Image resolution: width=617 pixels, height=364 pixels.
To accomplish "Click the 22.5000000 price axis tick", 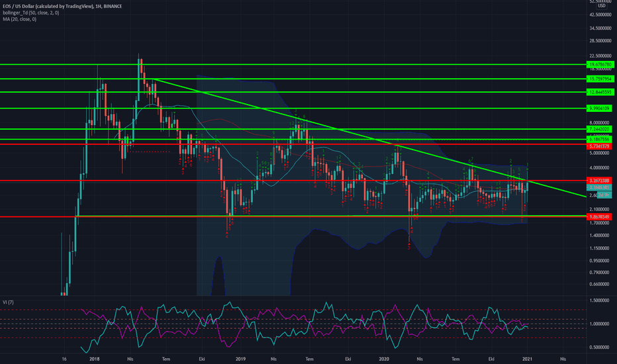I will click(600, 56).
